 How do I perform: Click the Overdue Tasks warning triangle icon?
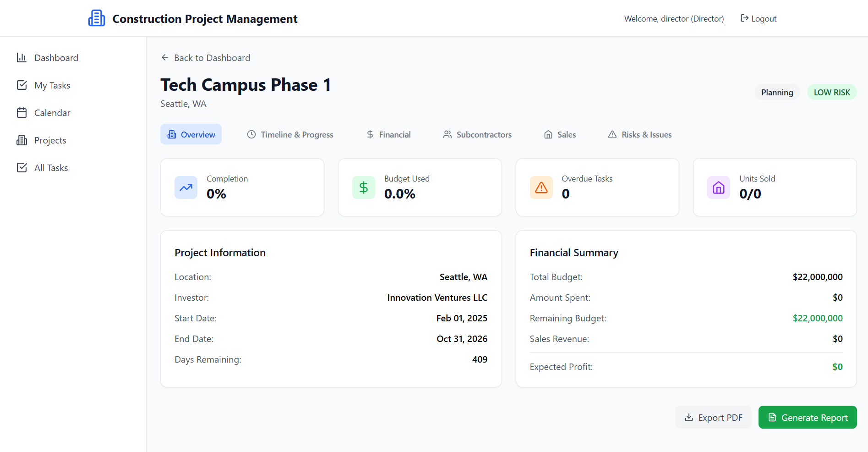tap(541, 187)
